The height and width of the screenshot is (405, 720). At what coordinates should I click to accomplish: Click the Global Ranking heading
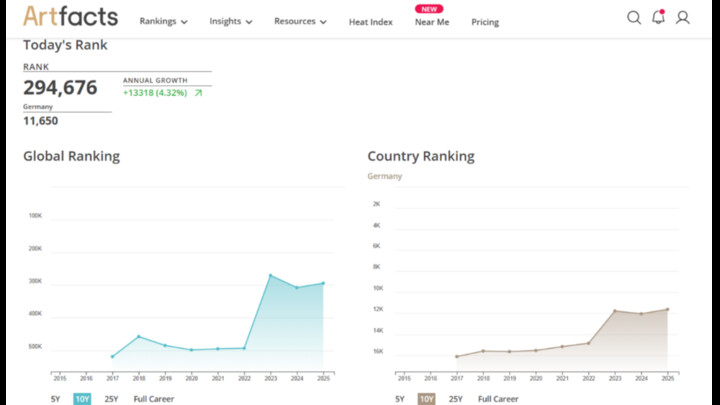pyautogui.click(x=72, y=156)
